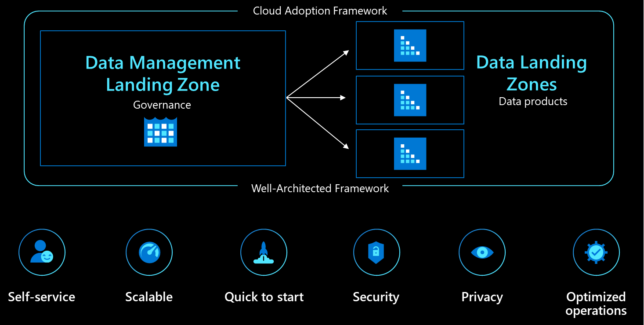Viewport: 644px width, 325px height.
Task: Click the middle data landing zone icon
Action: click(x=410, y=100)
